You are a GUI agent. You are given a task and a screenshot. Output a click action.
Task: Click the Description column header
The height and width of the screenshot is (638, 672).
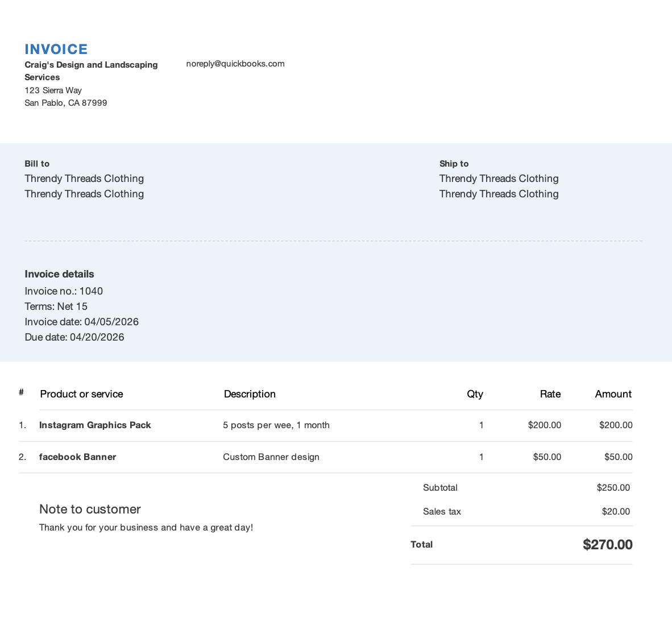[x=250, y=394]
